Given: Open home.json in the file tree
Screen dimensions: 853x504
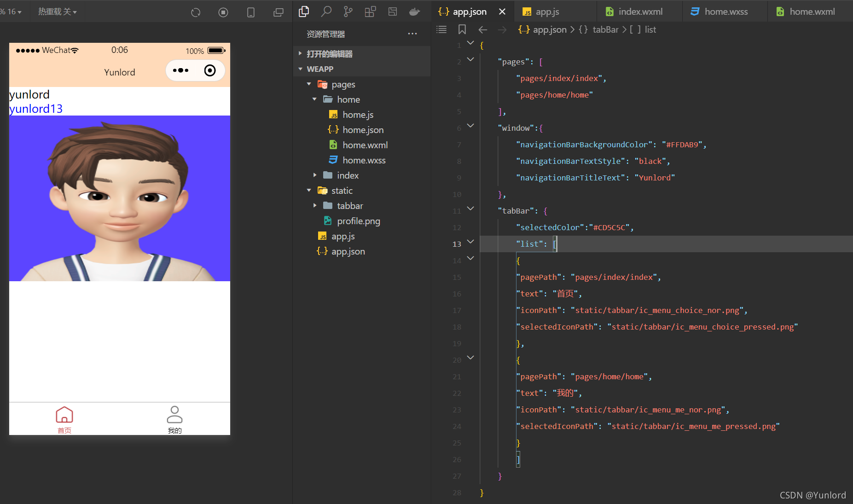Looking at the screenshot, I should (x=363, y=130).
